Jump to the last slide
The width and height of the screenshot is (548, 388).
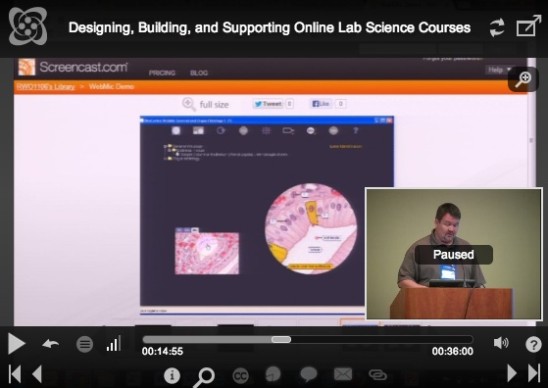coord(534,373)
